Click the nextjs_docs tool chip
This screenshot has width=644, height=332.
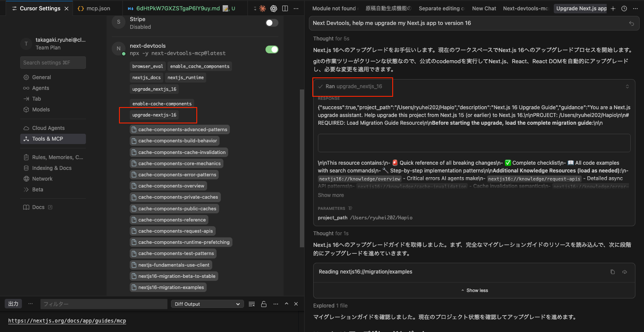[x=147, y=78]
